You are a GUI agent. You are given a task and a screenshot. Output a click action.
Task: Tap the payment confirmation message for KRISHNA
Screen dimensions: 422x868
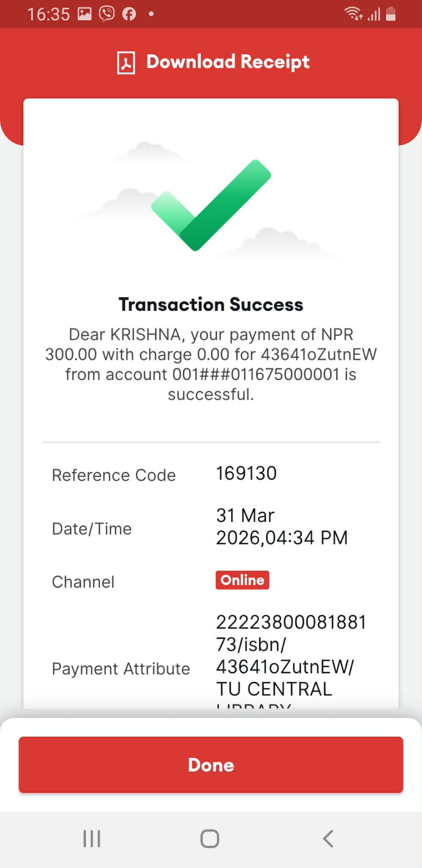point(211,364)
